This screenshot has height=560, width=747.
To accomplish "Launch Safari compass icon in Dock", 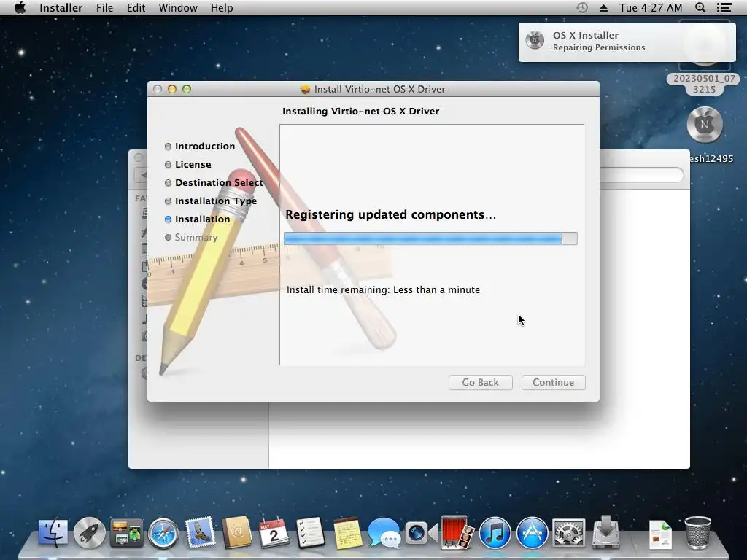I will tap(163, 533).
